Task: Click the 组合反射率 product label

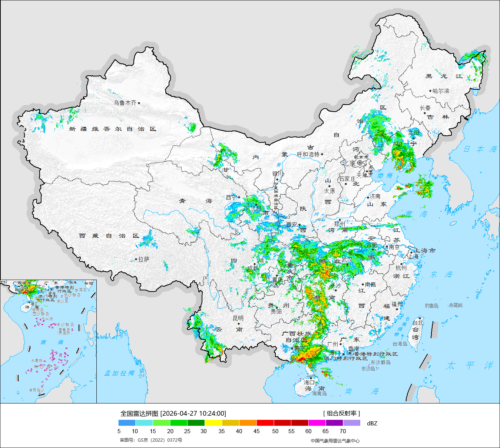Action: tap(341, 413)
